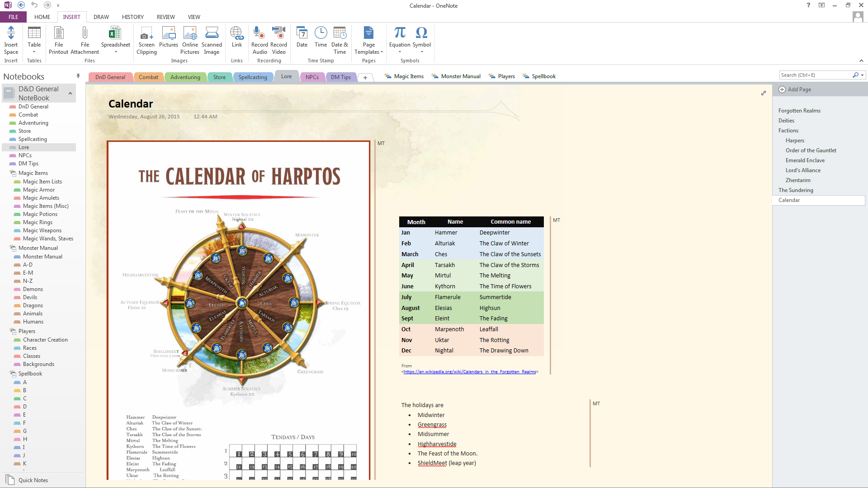Open the Equation tool
Image resolution: width=868 pixels, height=488 pixels.
(400, 40)
